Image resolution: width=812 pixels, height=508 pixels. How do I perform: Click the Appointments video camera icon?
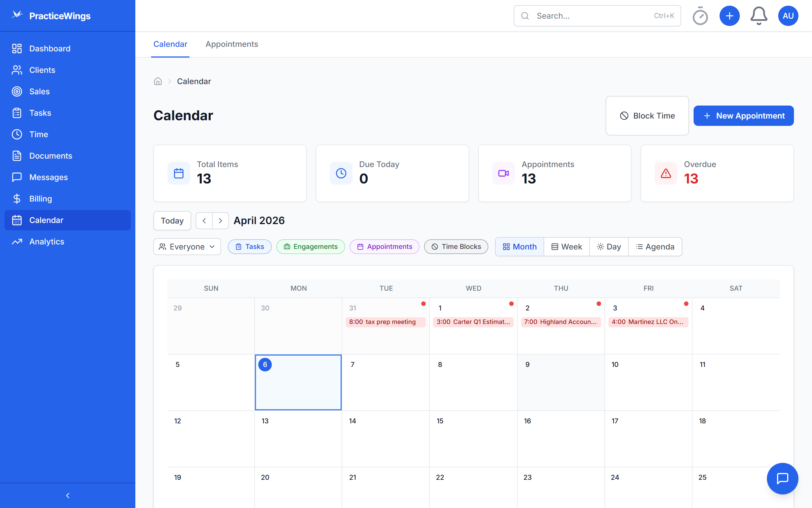(504, 173)
